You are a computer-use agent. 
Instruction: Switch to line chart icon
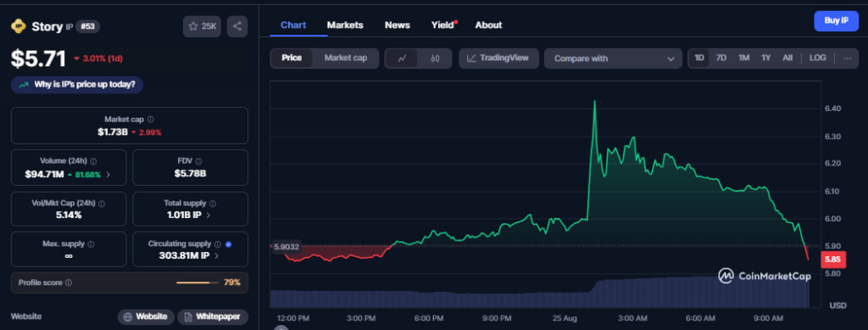tap(403, 59)
